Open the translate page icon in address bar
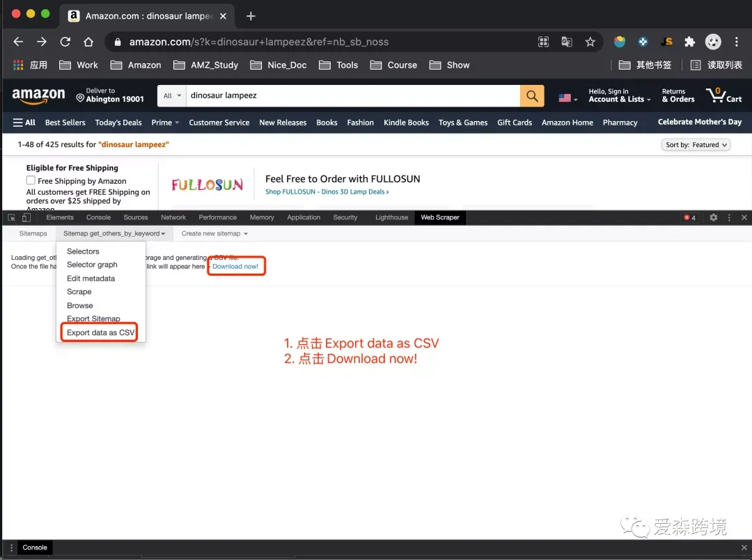752x560 pixels. click(567, 42)
